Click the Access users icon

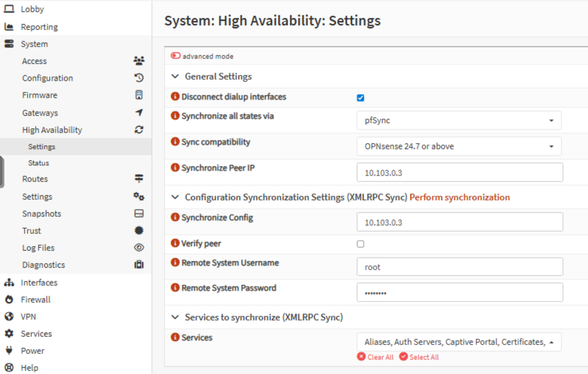[x=139, y=61]
